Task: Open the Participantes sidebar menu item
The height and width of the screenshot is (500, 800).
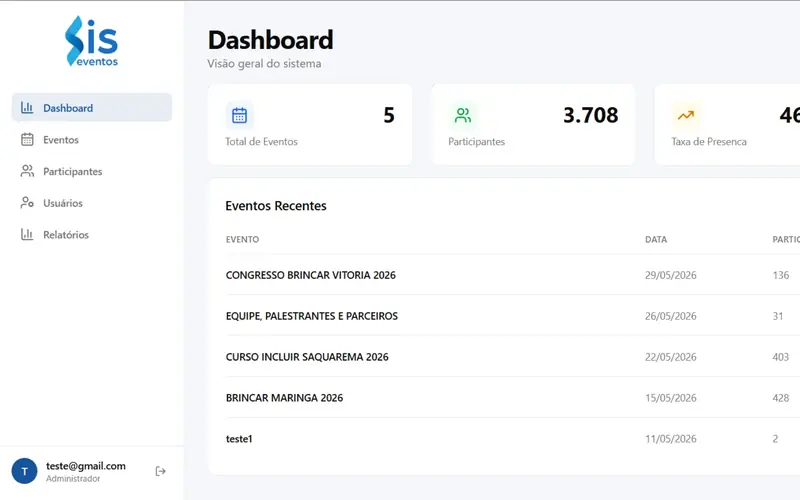Action: [x=92, y=171]
